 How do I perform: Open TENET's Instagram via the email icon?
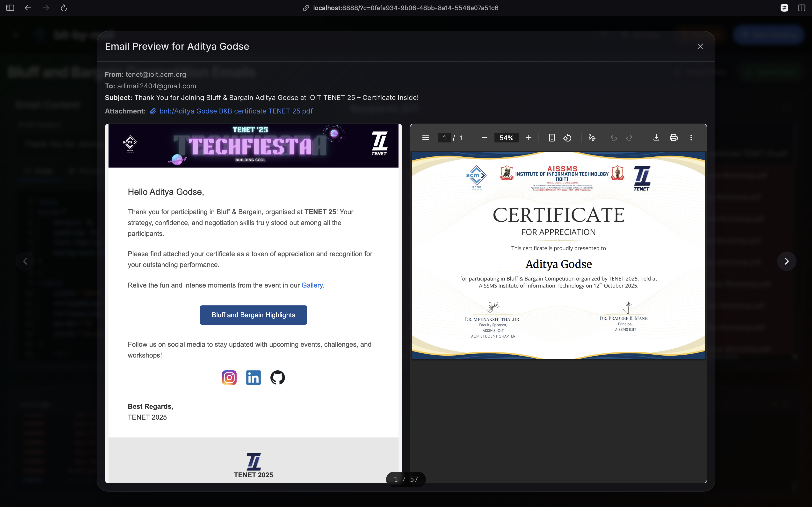[x=229, y=377]
